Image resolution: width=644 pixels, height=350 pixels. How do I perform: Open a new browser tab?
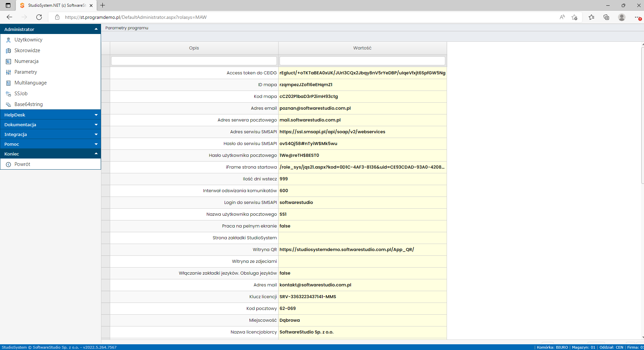point(103,5)
